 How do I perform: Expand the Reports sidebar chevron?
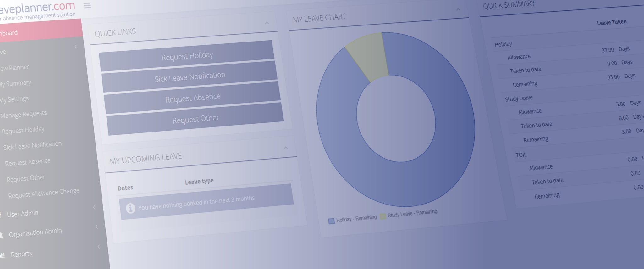coord(99,247)
